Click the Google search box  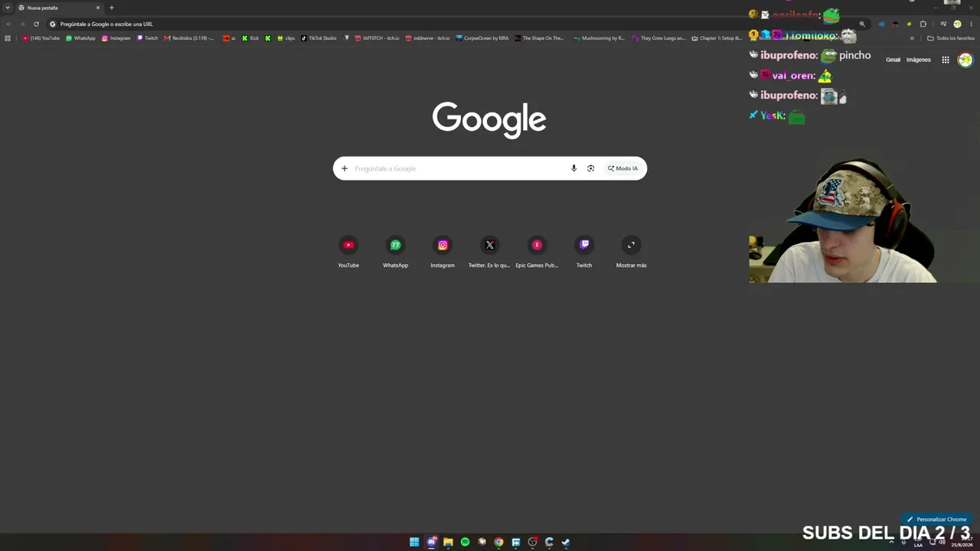coord(490,168)
